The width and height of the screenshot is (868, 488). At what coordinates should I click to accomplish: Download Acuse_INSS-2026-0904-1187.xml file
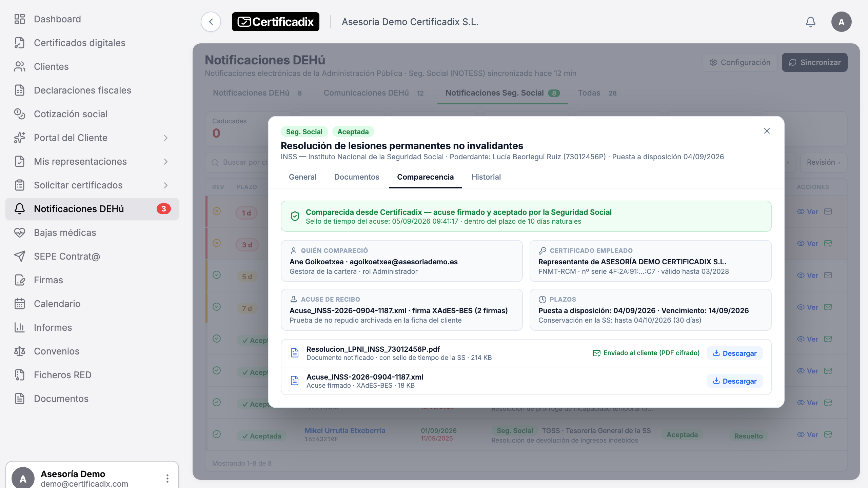coord(735,381)
